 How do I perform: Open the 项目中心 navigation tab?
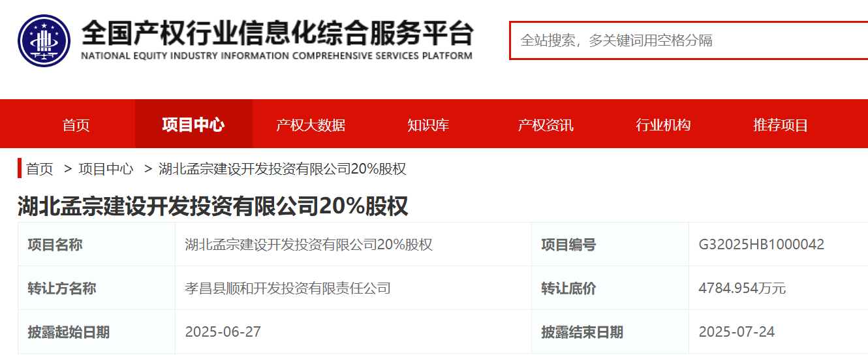193,125
